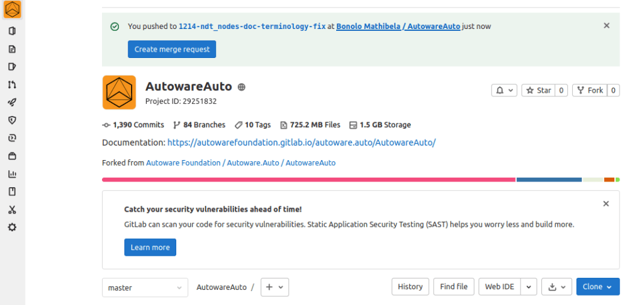Open project Settings gear icon
The width and height of the screenshot is (644, 305).
click(x=12, y=227)
